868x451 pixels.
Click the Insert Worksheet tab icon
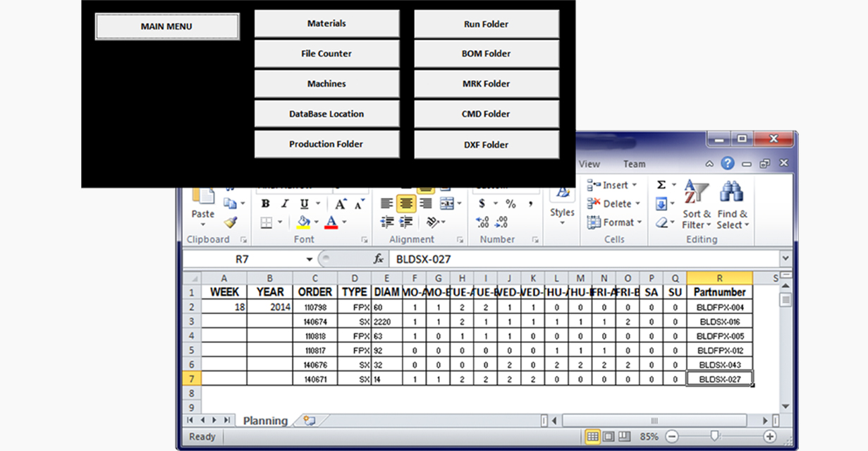pos(309,421)
